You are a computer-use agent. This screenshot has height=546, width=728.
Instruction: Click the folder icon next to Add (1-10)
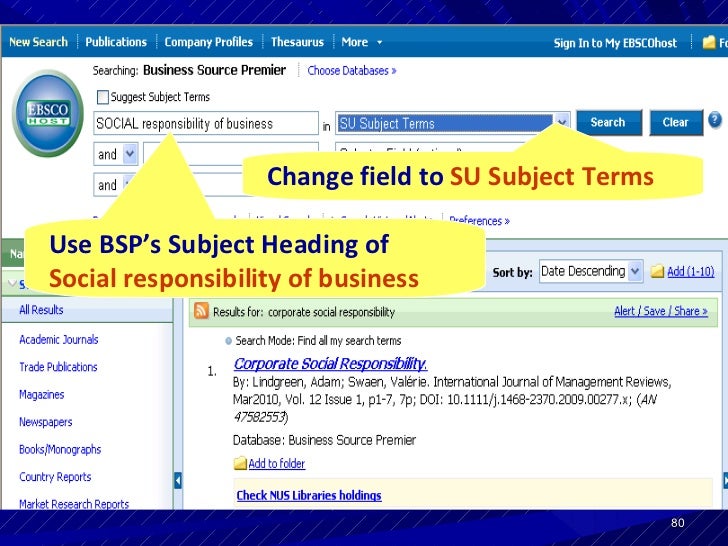(657, 271)
